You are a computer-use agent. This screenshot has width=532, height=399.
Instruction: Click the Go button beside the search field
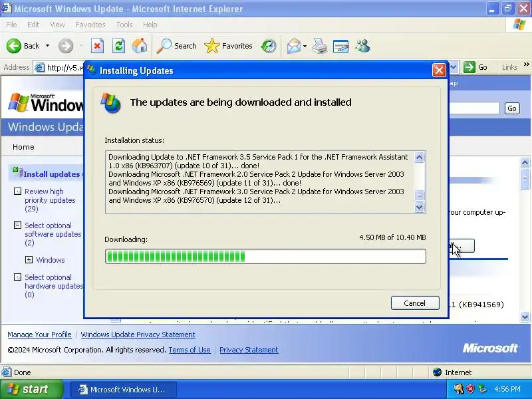click(512, 108)
